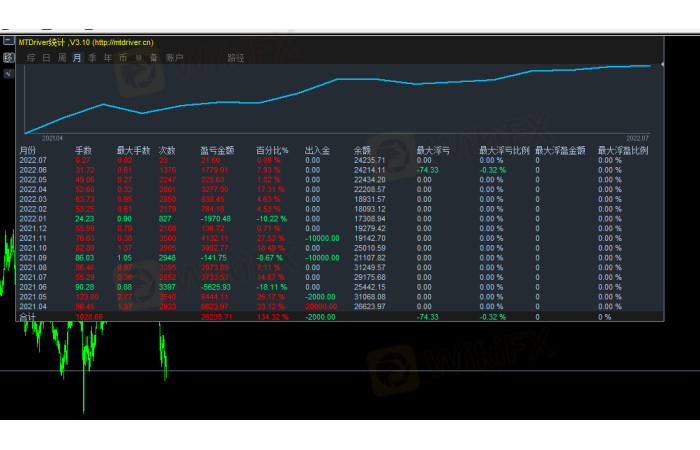Open the 备 tab
Screen dimensions: 700x450
(154, 58)
